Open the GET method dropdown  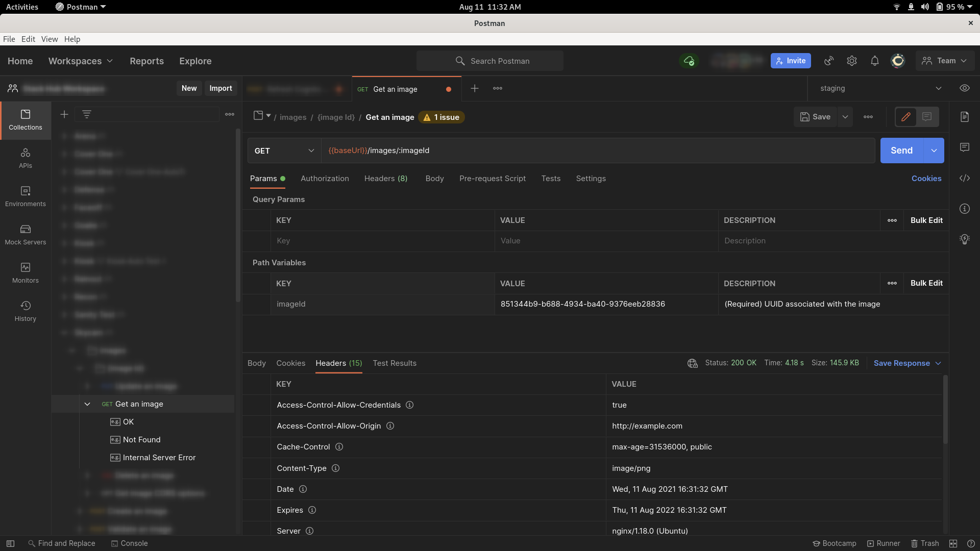(284, 151)
